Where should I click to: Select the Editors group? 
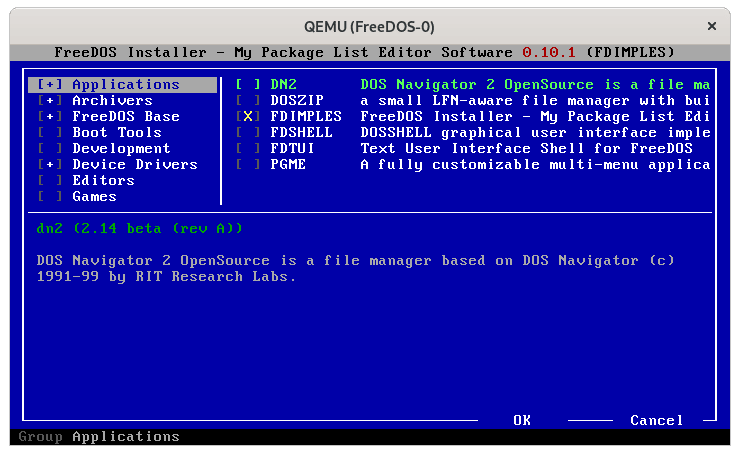pos(103,181)
